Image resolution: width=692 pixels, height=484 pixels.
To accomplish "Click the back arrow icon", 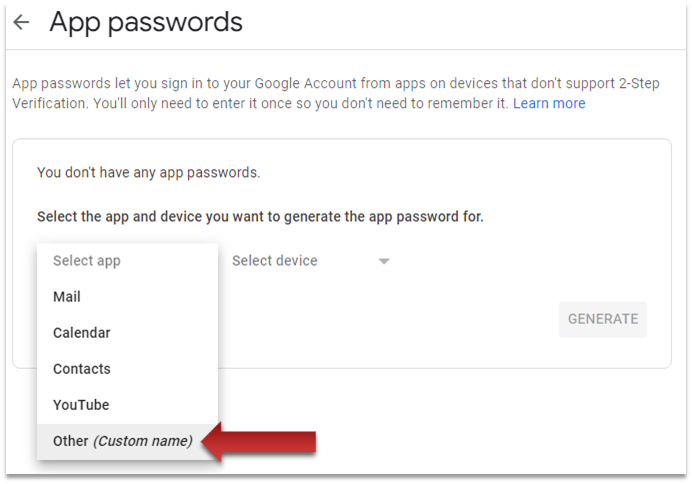I will [21, 23].
